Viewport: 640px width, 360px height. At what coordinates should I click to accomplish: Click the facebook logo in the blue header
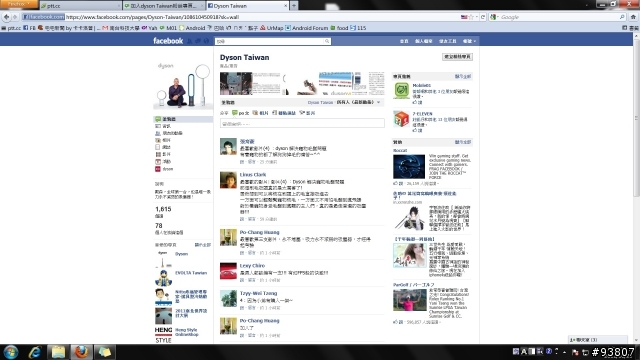(168, 41)
